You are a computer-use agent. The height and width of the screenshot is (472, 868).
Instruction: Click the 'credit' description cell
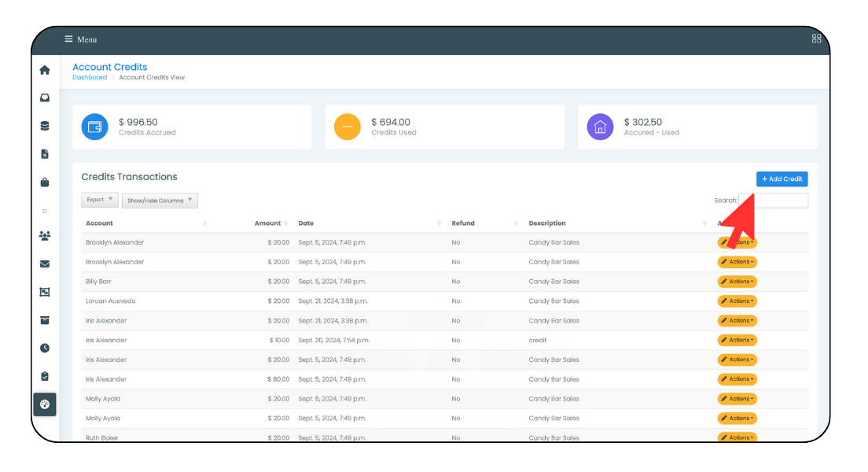(x=538, y=340)
